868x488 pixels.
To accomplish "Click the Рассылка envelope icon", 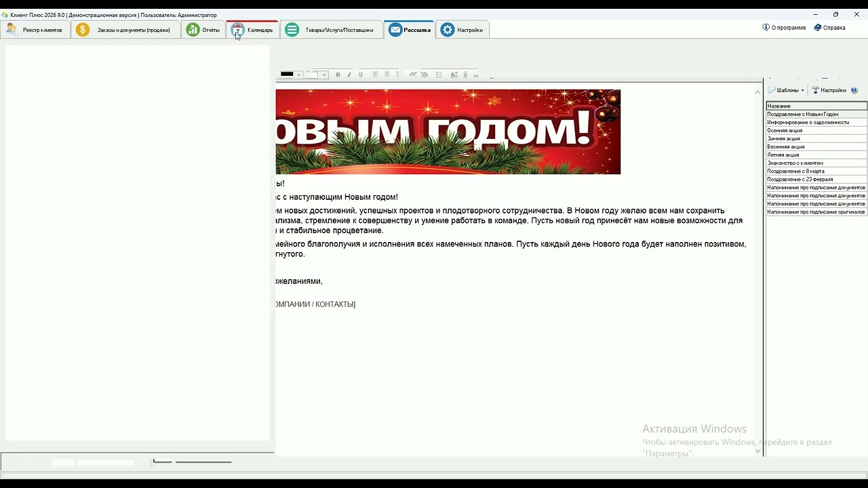I will (395, 30).
